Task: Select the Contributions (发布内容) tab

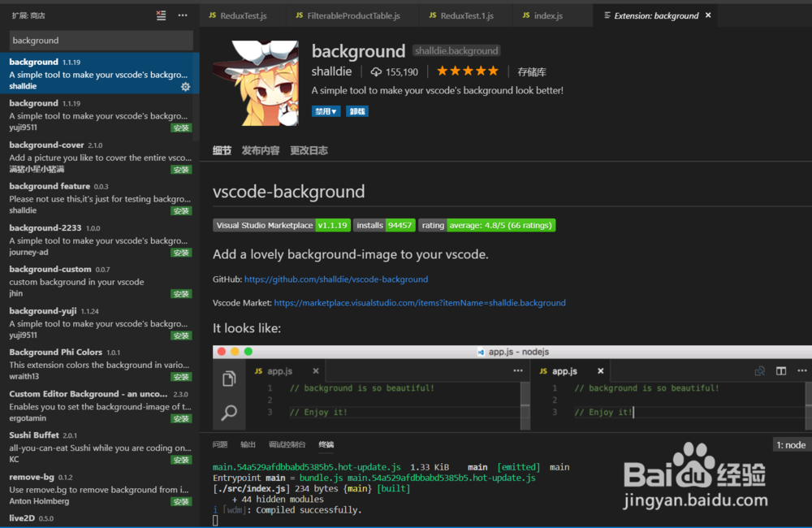Action: point(261,151)
